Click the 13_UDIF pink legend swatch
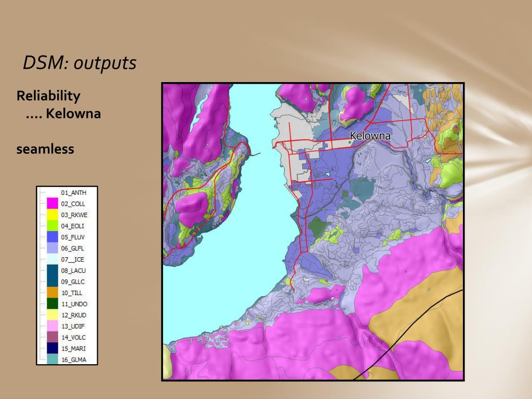Image resolution: width=532 pixels, height=399 pixels. point(52,326)
